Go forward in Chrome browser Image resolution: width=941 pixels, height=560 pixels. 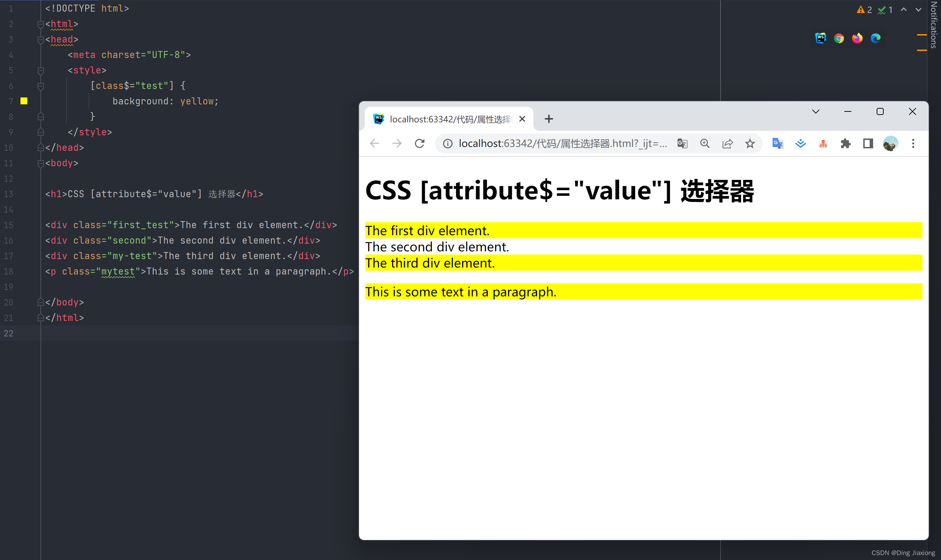coord(397,143)
